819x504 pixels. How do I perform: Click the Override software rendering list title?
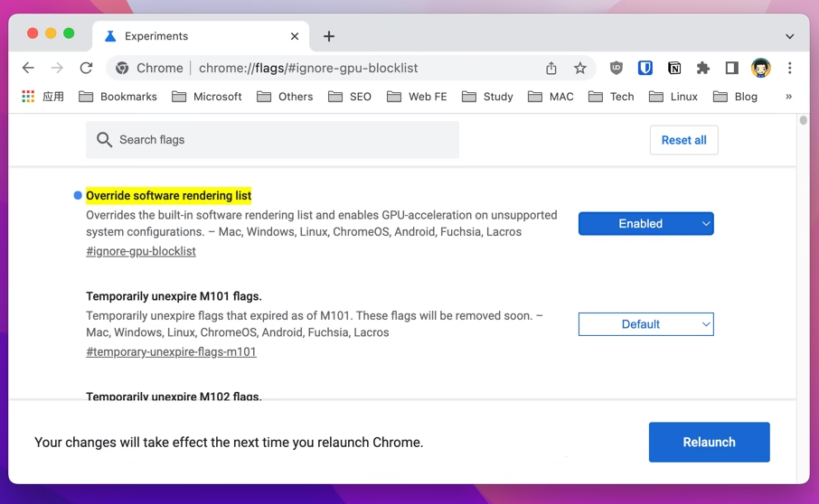(x=169, y=196)
